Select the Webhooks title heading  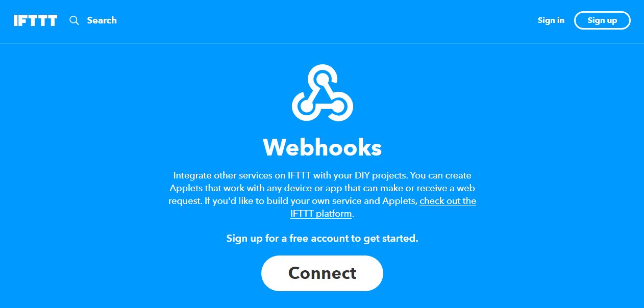click(323, 147)
